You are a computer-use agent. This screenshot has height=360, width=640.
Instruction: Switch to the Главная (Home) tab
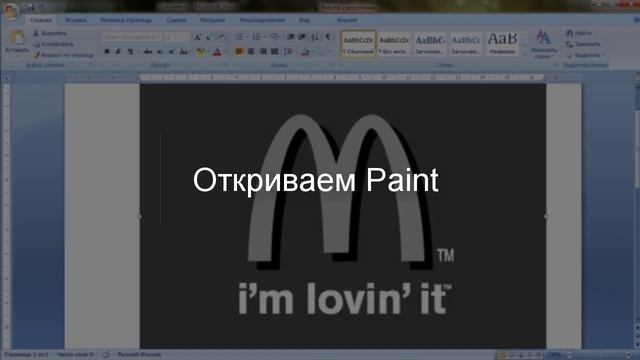tap(41, 20)
